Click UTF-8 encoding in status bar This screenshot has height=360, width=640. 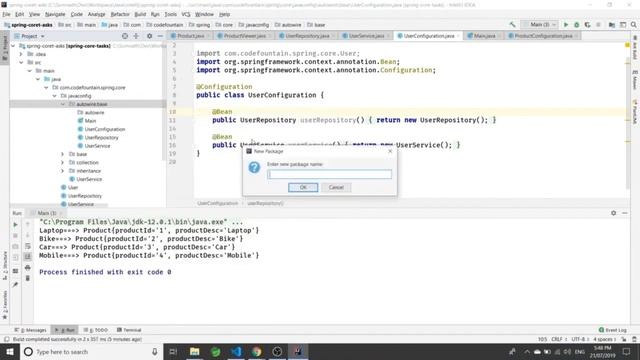[x=580, y=339]
